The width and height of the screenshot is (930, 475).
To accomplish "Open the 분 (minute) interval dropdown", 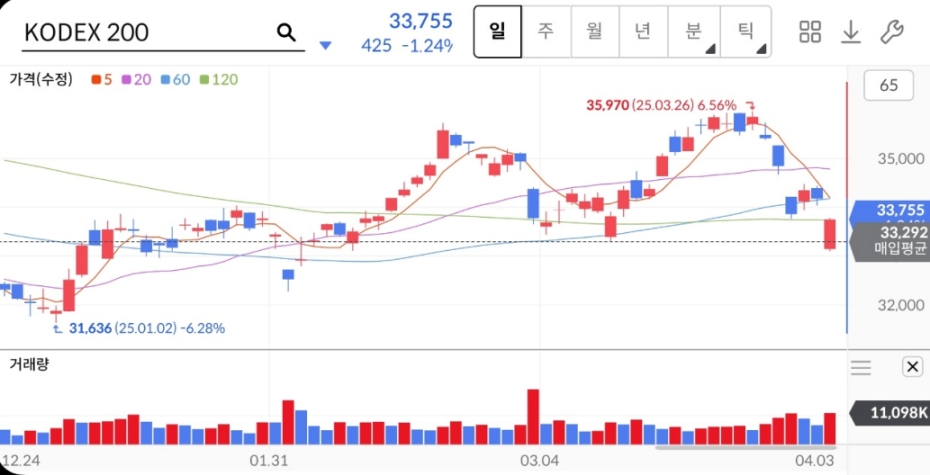I will (693, 32).
